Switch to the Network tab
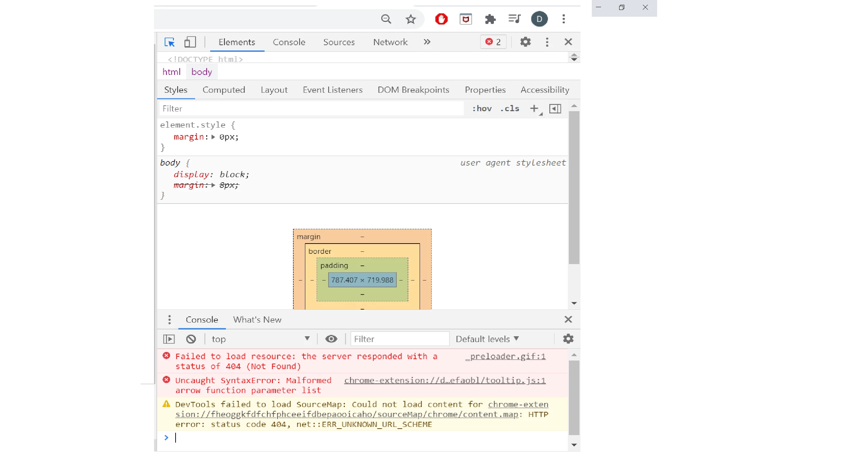868x470 pixels. 390,42
